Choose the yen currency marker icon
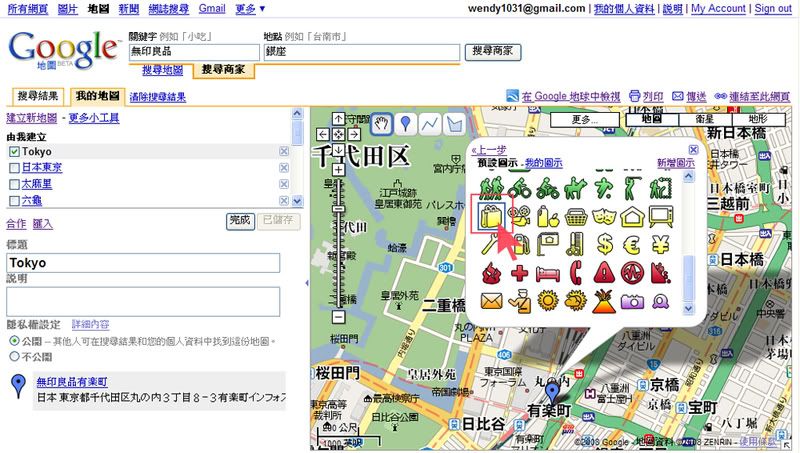800x453 pixels. tap(662, 243)
